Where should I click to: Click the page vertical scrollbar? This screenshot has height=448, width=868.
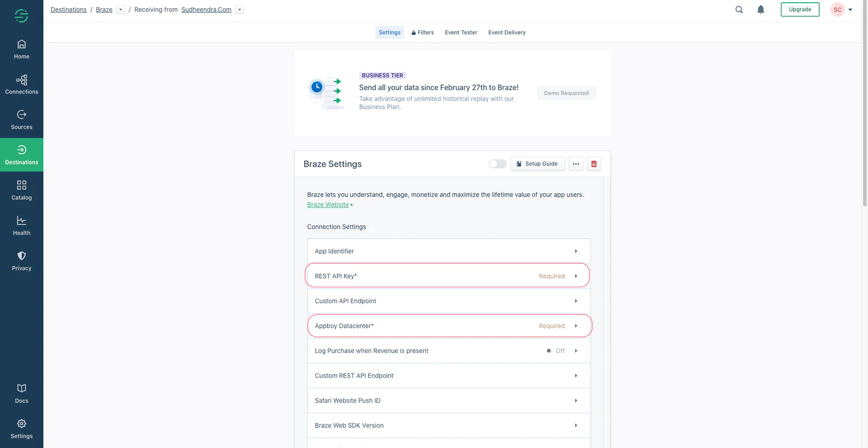point(865,103)
